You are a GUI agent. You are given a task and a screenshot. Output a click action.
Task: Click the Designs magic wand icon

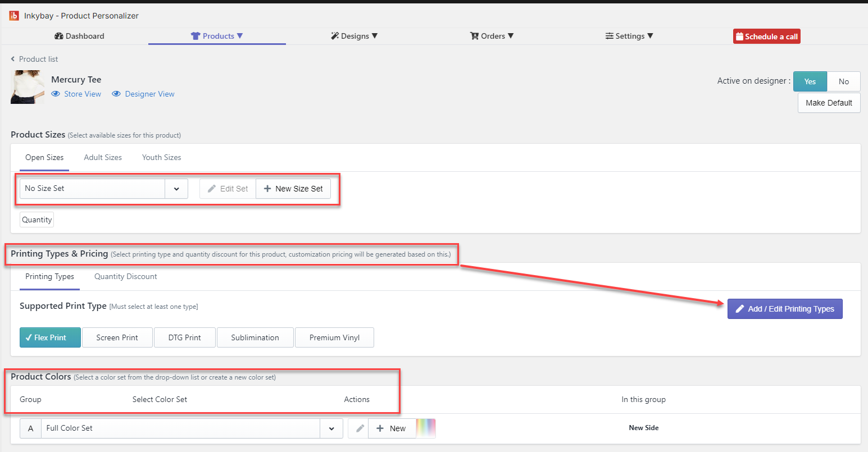coord(335,36)
